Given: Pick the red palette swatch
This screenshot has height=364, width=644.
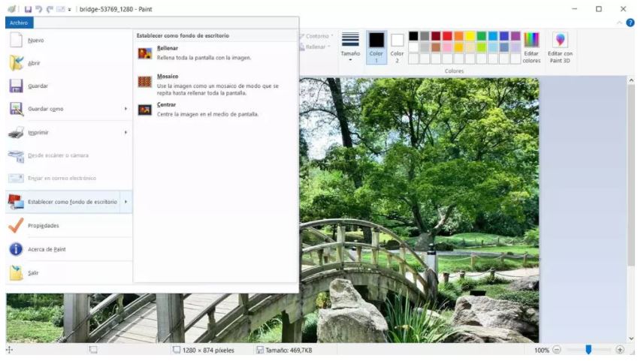Looking at the screenshot, I should pos(447,36).
